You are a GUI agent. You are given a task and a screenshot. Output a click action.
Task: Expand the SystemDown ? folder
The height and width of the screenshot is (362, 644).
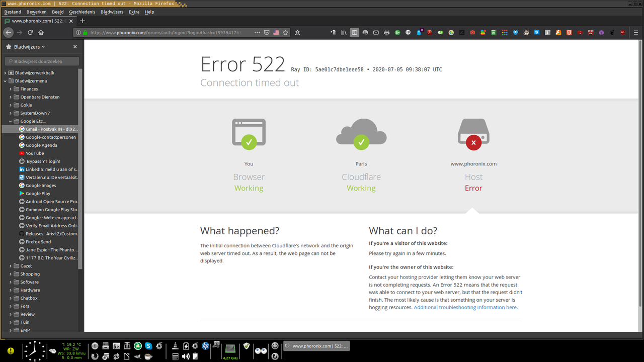point(11,113)
